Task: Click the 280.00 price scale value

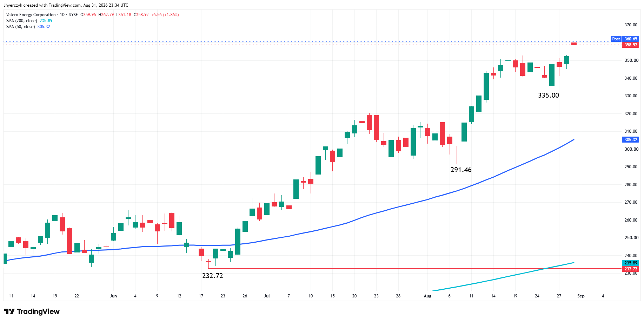Action: coord(631,185)
